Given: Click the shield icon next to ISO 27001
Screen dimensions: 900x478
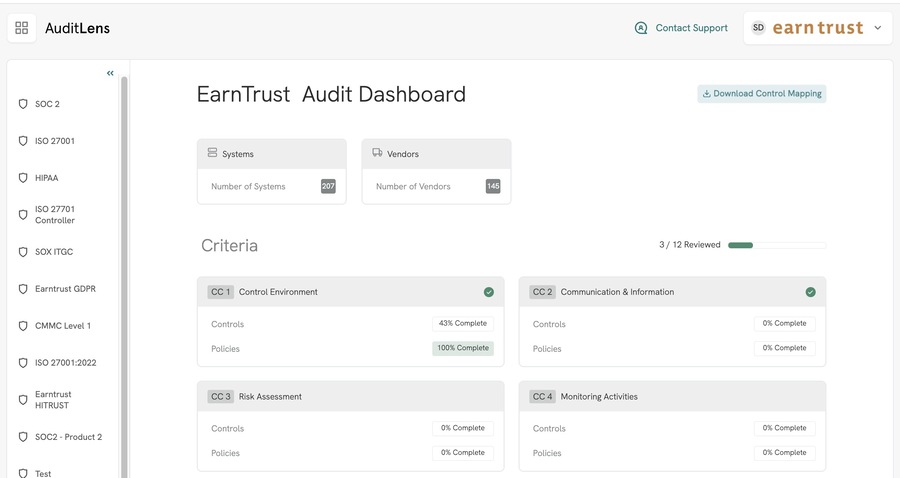Looking at the screenshot, I should pos(23,141).
